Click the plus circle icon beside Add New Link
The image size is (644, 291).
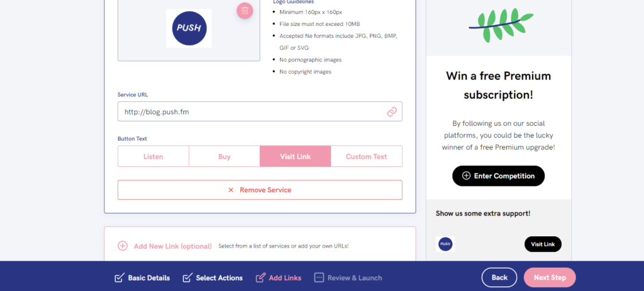point(123,246)
